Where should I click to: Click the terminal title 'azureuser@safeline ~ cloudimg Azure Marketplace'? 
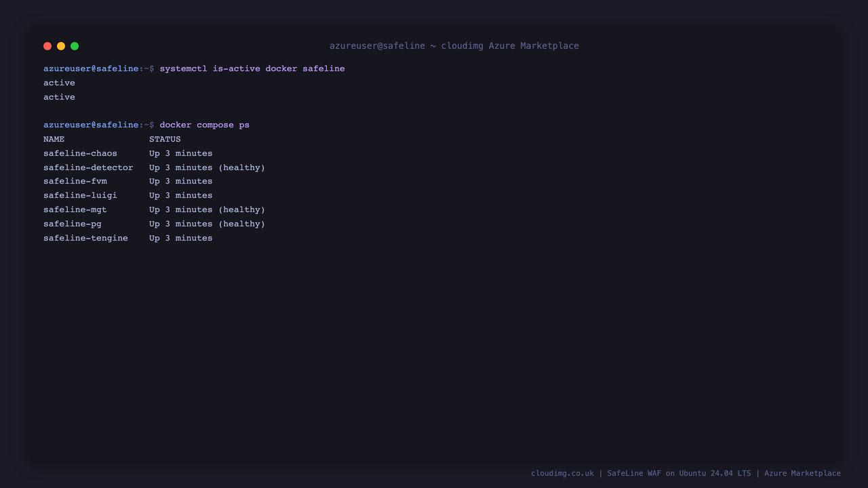(x=454, y=46)
